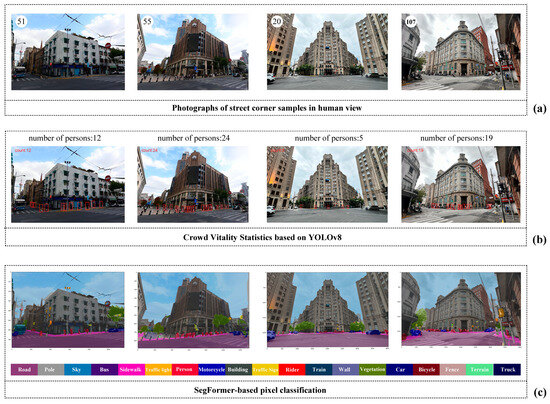Open street corner photograph numbered 107
The height and width of the screenshot is (404, 550).
coord(461,52)
